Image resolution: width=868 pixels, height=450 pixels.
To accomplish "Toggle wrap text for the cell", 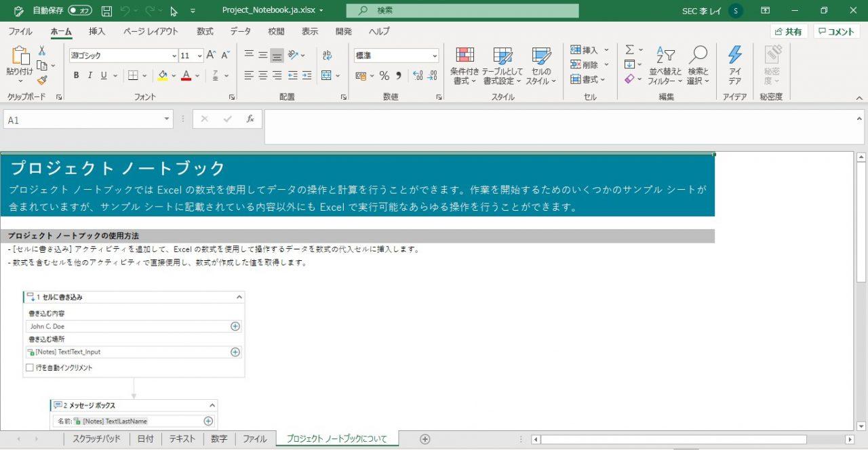I will [x=327, y=56].
